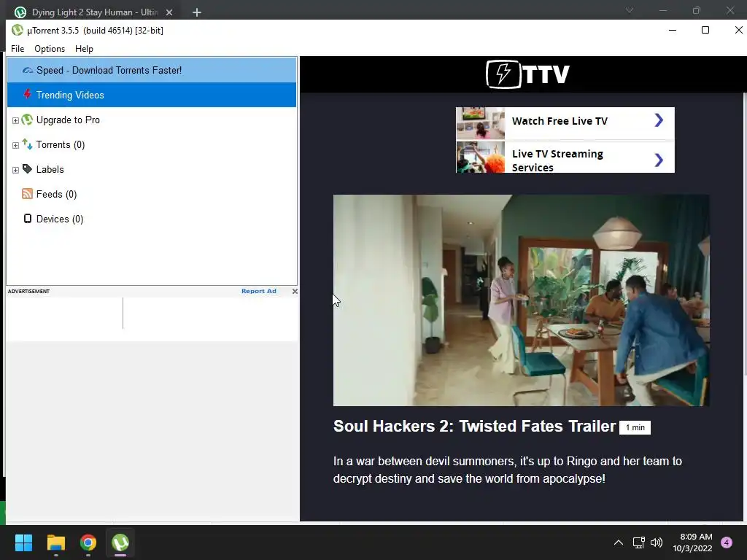The height and width of the screenshot is (560, 747).
Task: Open File Explorer from taskbar
Action: (55, 542)
